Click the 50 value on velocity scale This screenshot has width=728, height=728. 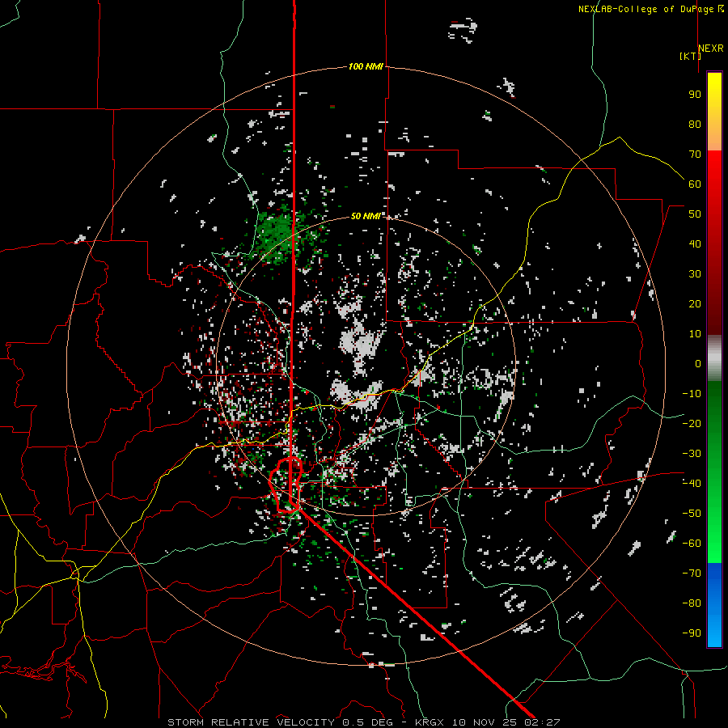click(x=695, y=214)
